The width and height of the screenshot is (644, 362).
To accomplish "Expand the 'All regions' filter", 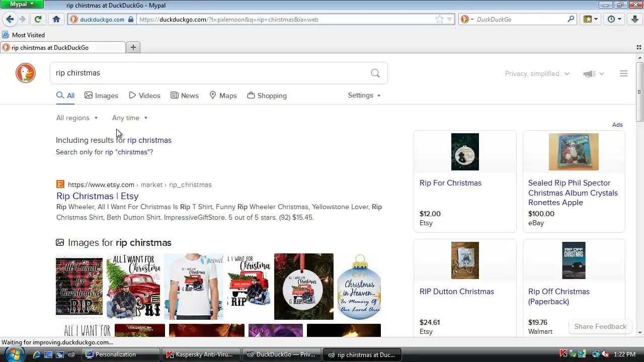I will tap(77, 118).
